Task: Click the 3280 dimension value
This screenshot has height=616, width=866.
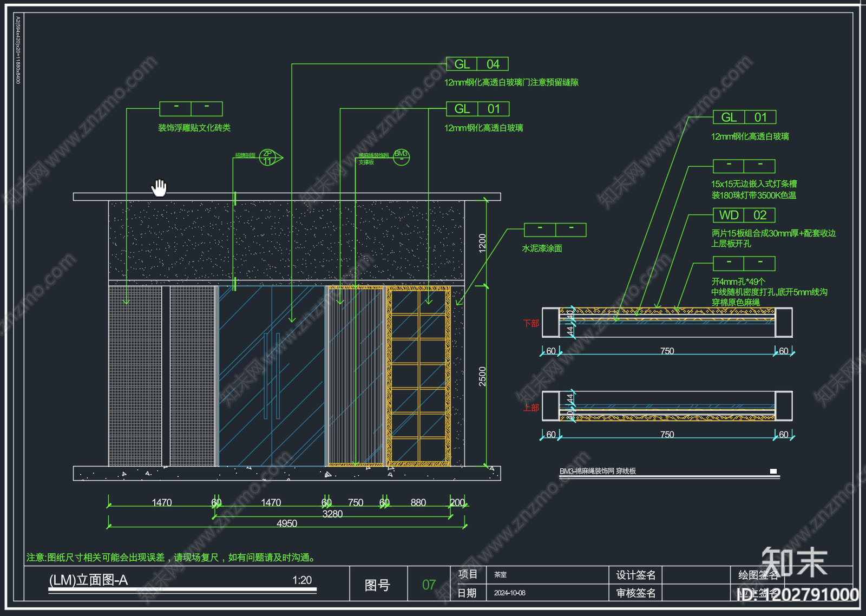Action: (x=332, y=514)
